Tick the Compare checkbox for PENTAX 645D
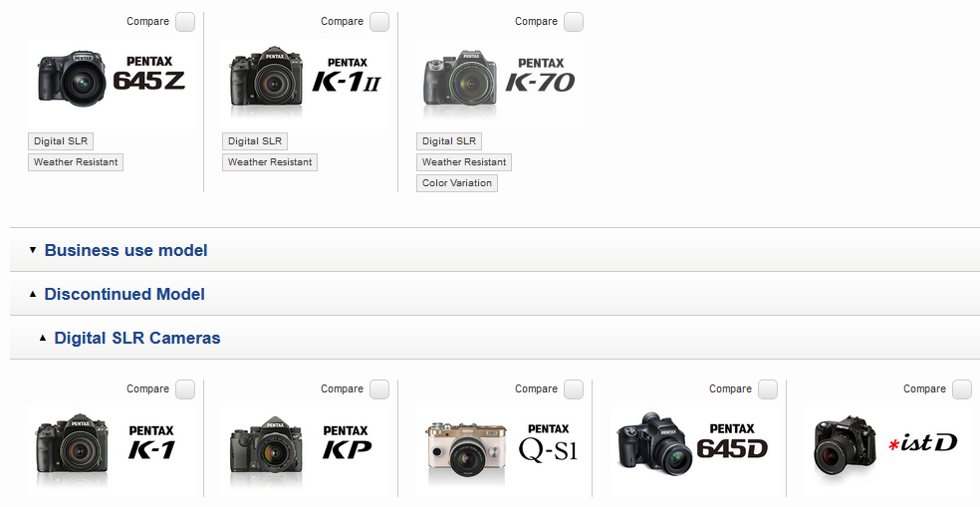The height and width of the screenshot is (507, 980). [768, 389]
